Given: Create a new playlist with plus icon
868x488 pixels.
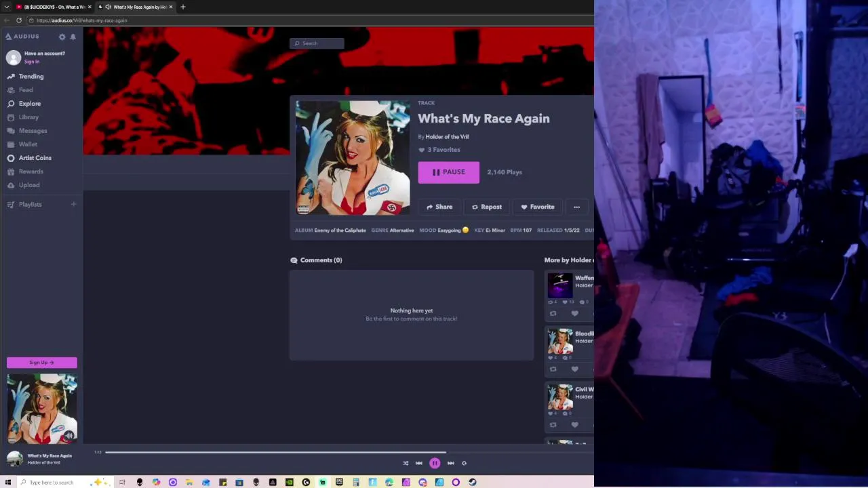Looking at the screenshot, I should [73, 204].
